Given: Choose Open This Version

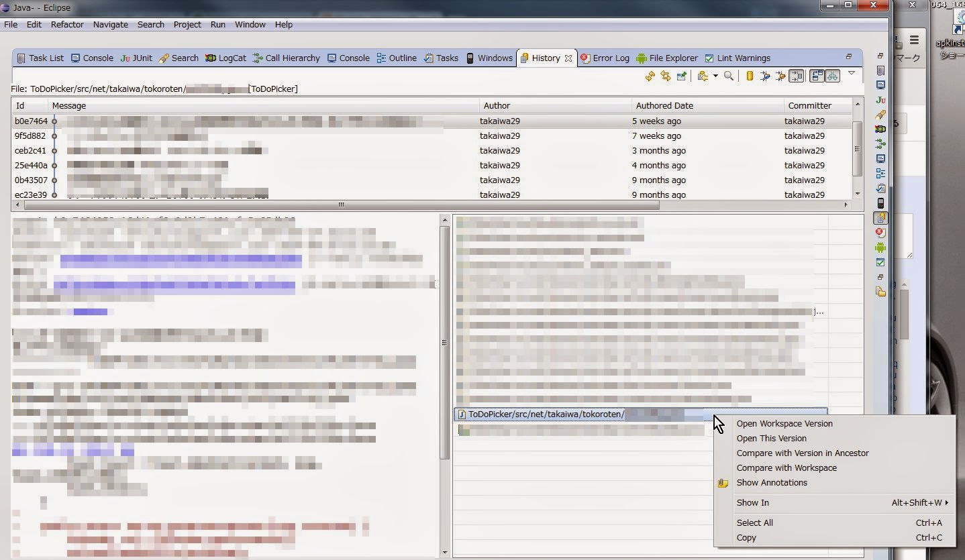Looking at the screenshot, I should coord(834,438).
